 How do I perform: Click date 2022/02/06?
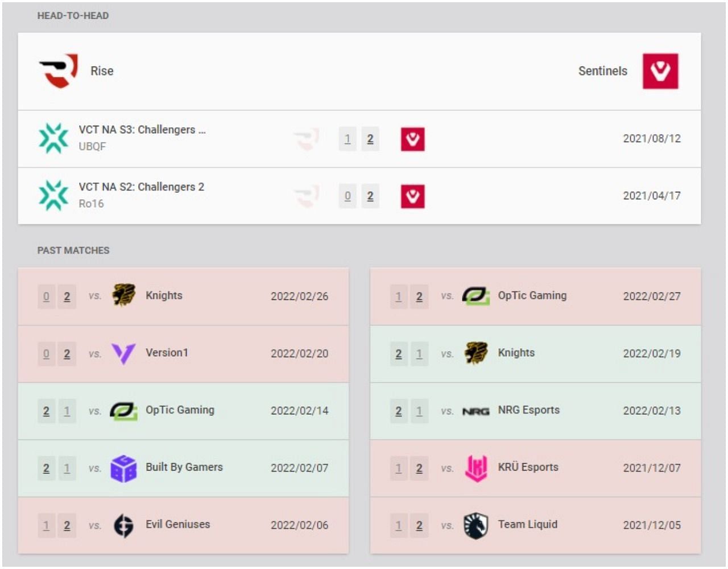299,525
